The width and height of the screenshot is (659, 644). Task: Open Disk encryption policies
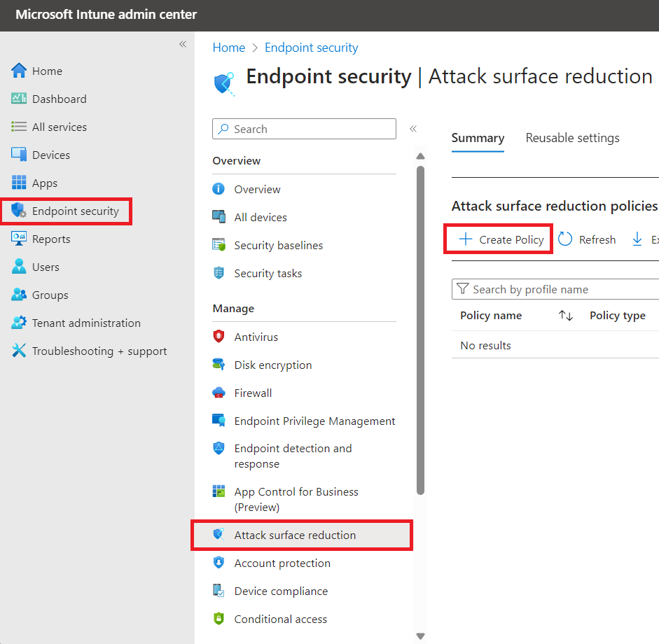point(273,365)
